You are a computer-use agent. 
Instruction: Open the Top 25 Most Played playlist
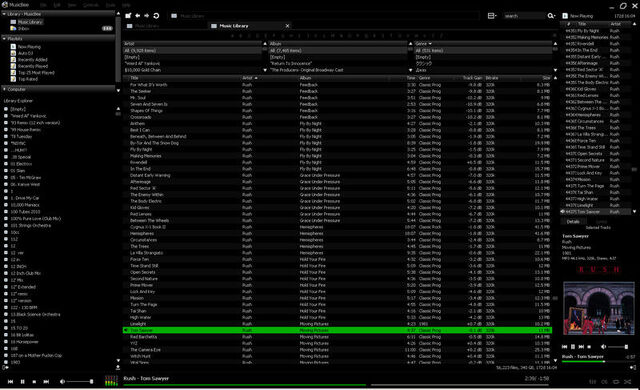pyautogui.click(x=36, y=73)
